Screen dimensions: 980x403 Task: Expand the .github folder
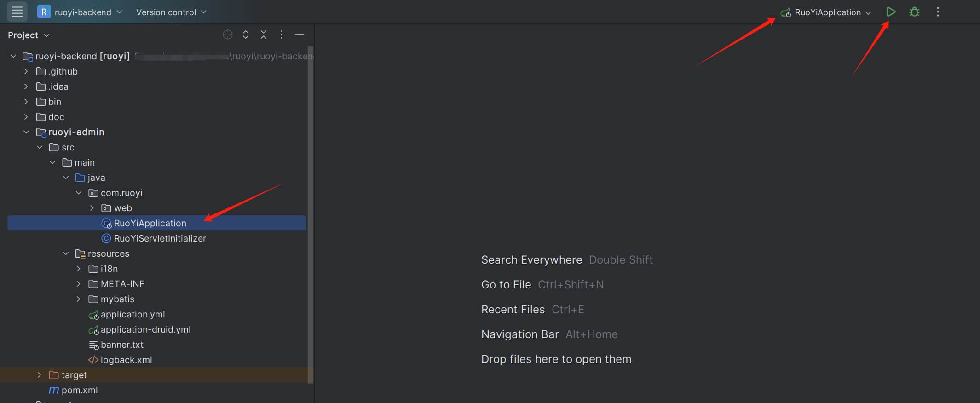[26, 71]
